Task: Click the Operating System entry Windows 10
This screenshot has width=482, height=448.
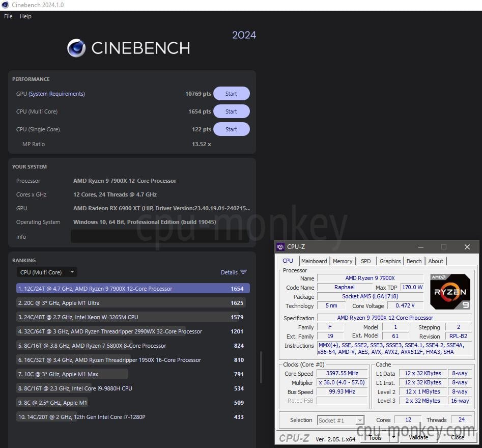Action: pos(145,222)
